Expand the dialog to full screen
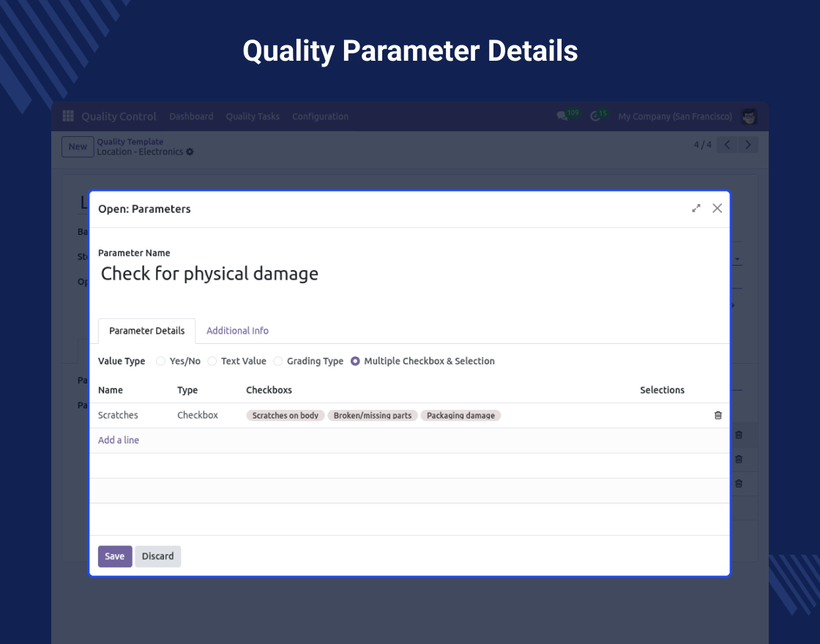 tap(696, 209)
